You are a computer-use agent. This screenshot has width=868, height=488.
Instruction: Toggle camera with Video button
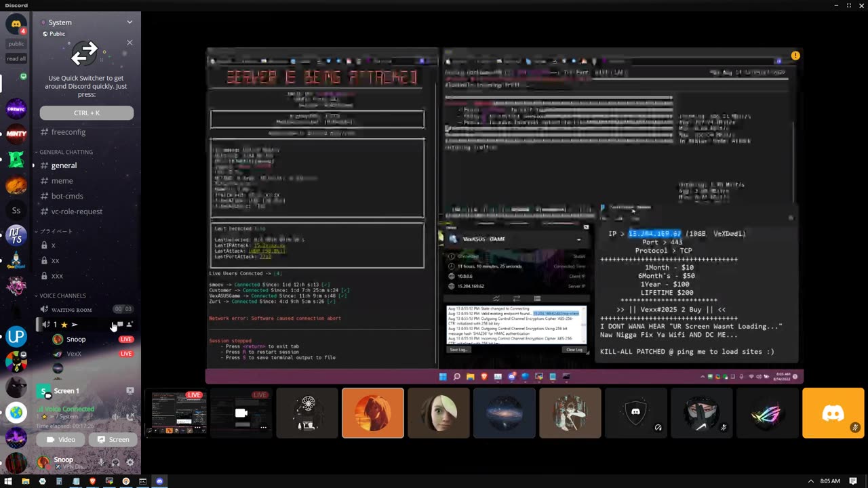tap(61, 439)
